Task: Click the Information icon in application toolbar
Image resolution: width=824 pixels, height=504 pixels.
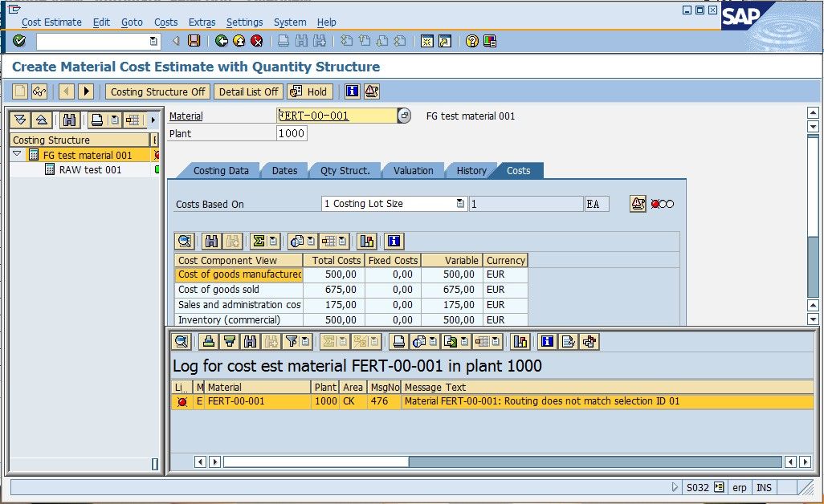Action: (x=352, y=91)
